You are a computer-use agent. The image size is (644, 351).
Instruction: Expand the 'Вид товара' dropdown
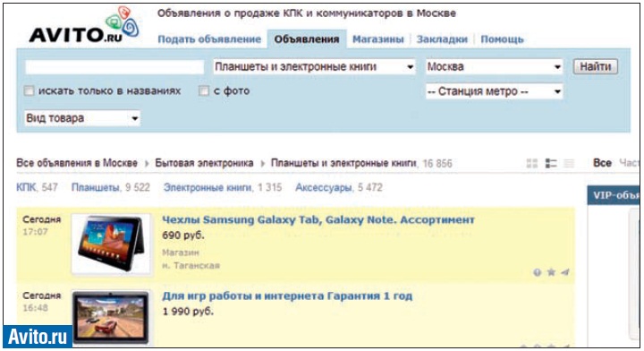pyautogui.click(x=82, y=118)
